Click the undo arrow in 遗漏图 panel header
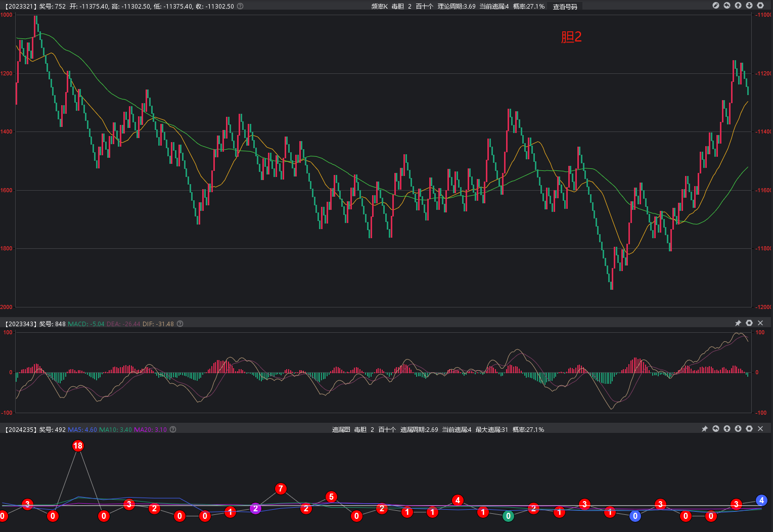773x532 pixels. point(716,429)
